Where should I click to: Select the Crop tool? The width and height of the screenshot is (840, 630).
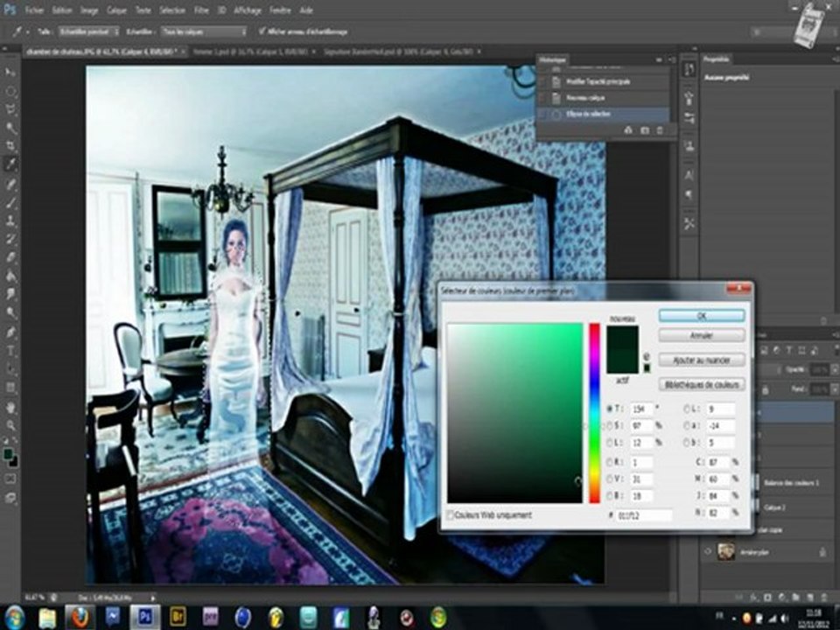coord(10,146)
